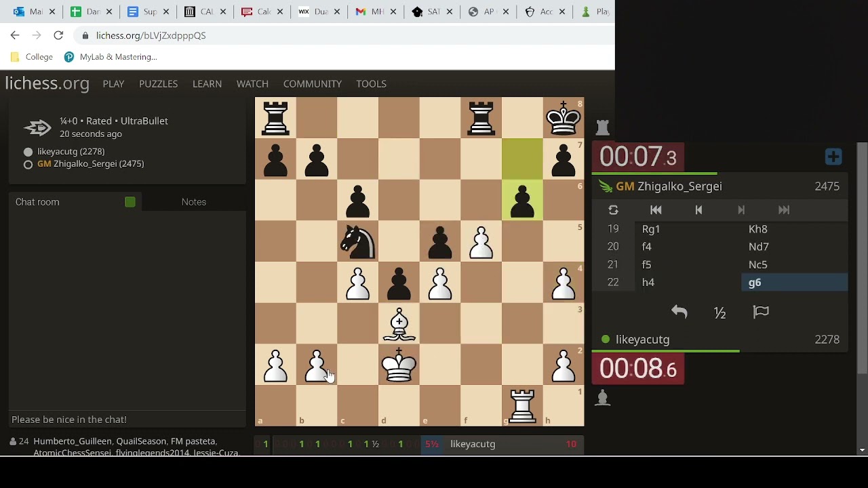Close the Wix Dua browser tab
This screenshot has width=868, height=488.
coord(336,12)
